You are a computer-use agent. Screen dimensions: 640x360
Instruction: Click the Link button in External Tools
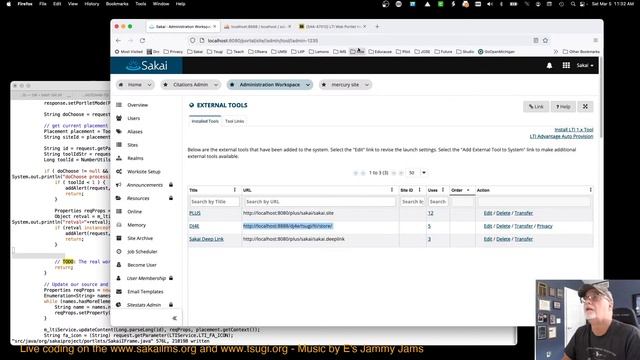536,107
